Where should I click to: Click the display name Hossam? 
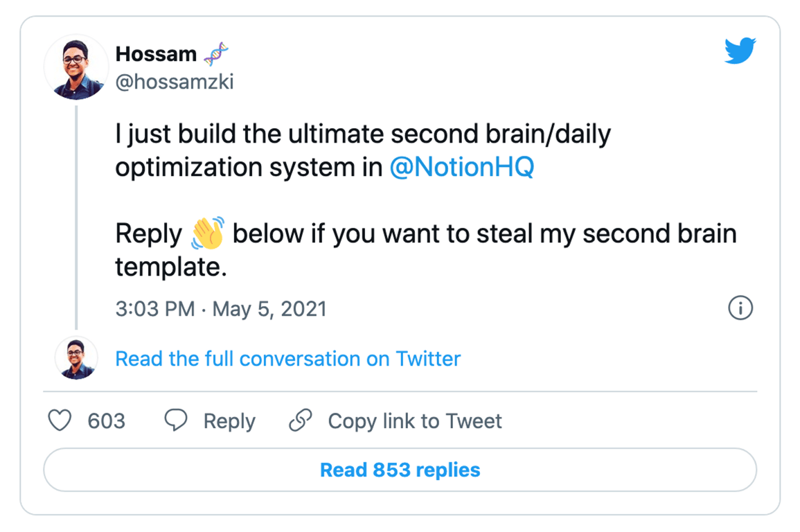coord(155,53)
